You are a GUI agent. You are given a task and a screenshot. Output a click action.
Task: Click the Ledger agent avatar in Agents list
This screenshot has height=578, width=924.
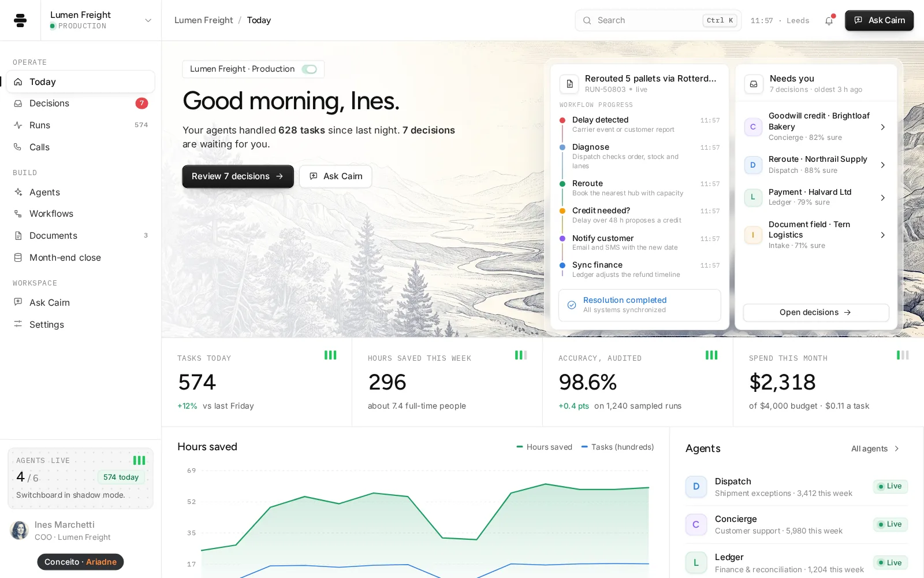click(696, 562)
